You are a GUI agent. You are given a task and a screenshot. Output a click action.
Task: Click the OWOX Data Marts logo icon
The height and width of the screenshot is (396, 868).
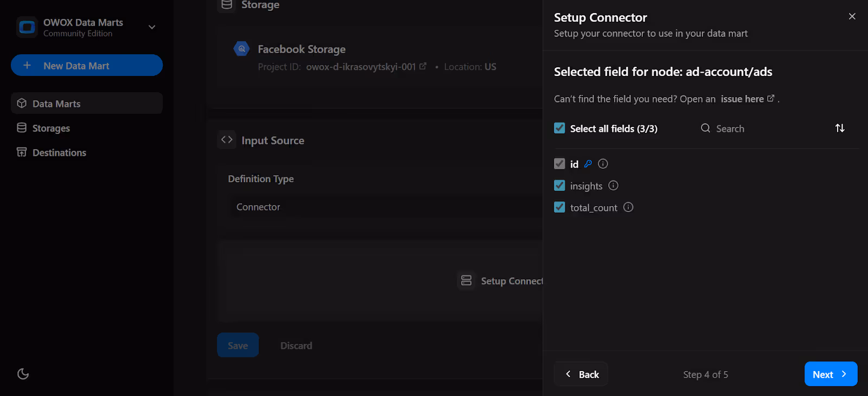27,27
